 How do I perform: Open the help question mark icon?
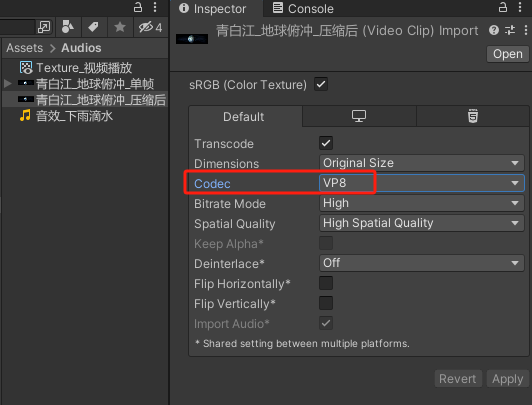(494, 31)
